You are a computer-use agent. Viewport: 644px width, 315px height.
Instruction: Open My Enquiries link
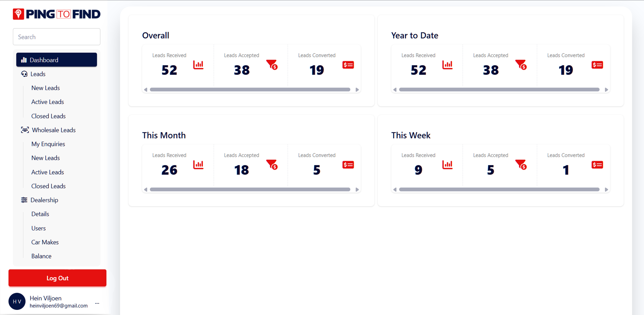(48, 144)
